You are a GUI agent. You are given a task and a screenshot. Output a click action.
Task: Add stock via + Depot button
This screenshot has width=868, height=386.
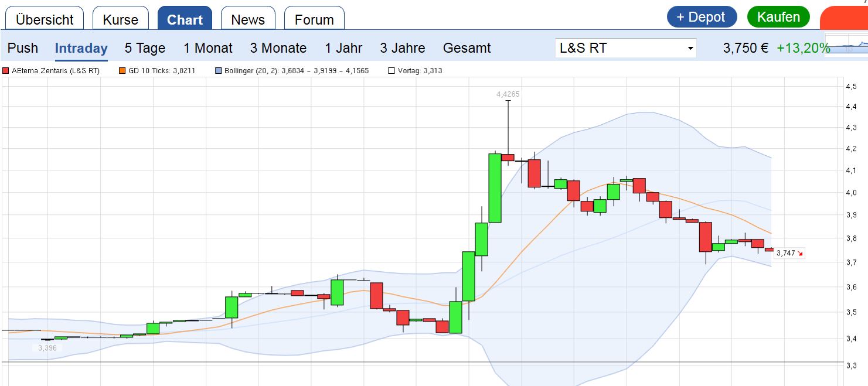pos(702,17)
